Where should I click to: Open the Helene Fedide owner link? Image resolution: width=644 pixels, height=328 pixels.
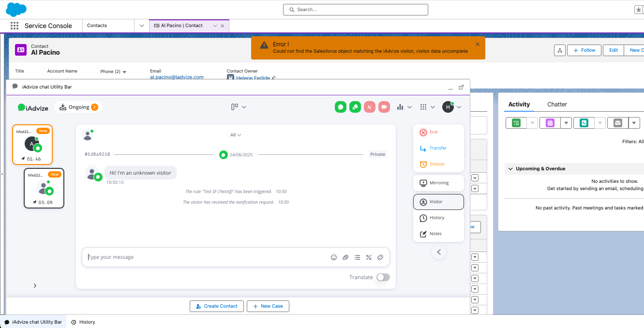253,78
